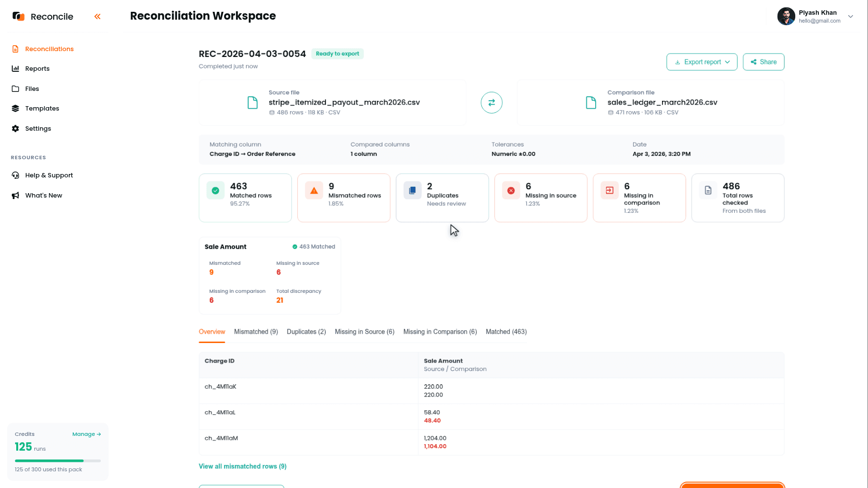This screenshot has width=868, height=488.
Task: Collapse the sidebar with double-chevron icon
Action: tap(97, 17)
